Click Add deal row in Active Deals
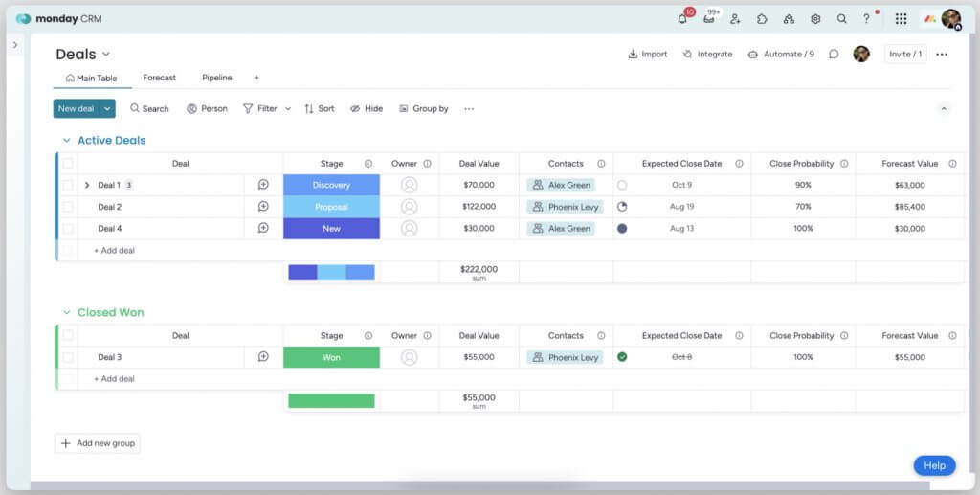980x495 pixels. coord(115,251)
